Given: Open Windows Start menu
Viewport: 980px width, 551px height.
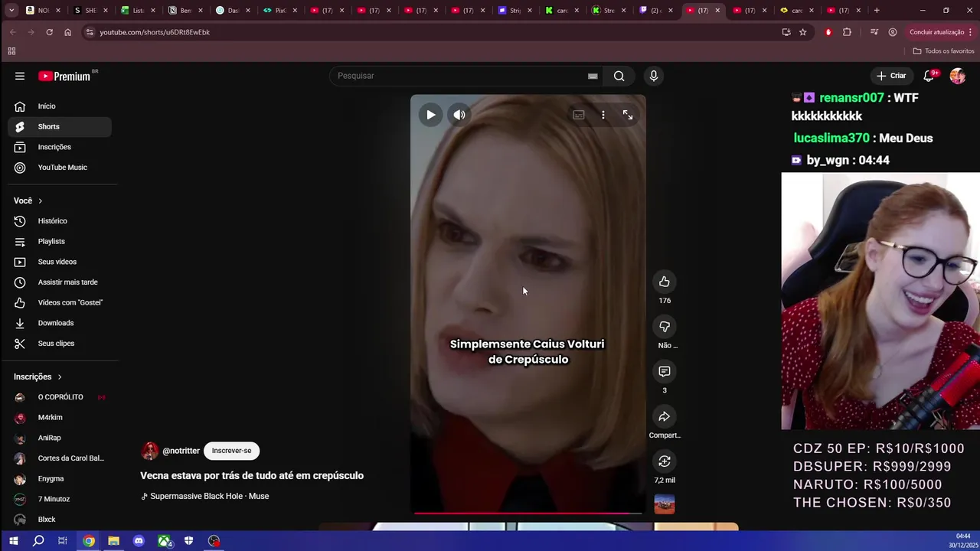Looking at the screenshot, I should (x=13, y=541).
